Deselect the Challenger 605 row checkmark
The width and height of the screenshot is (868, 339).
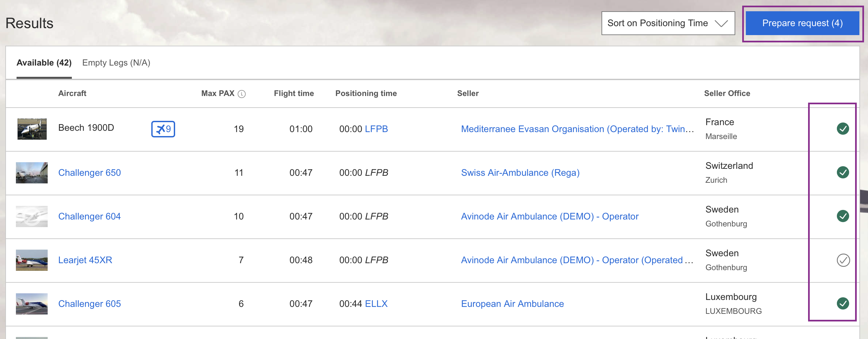click(843, 304)
